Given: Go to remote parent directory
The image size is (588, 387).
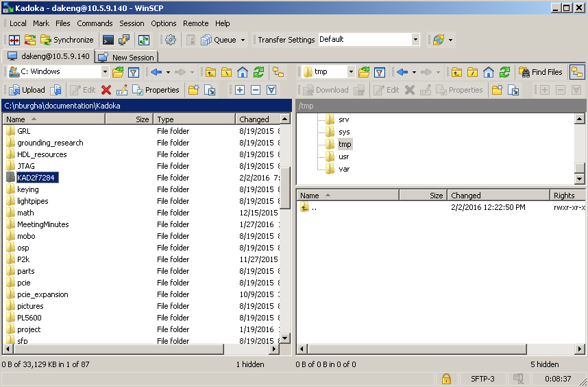Looking at the screenshot, I should click(456, 72).
